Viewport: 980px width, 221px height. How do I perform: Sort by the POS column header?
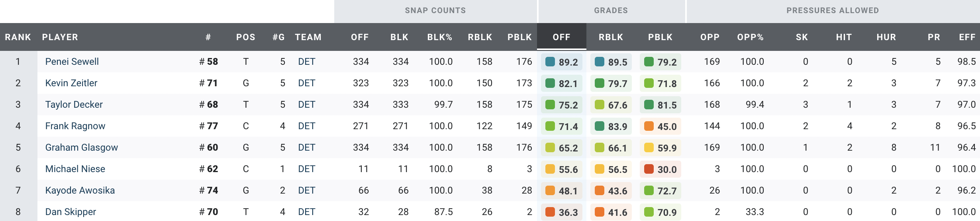coord(245,37)
